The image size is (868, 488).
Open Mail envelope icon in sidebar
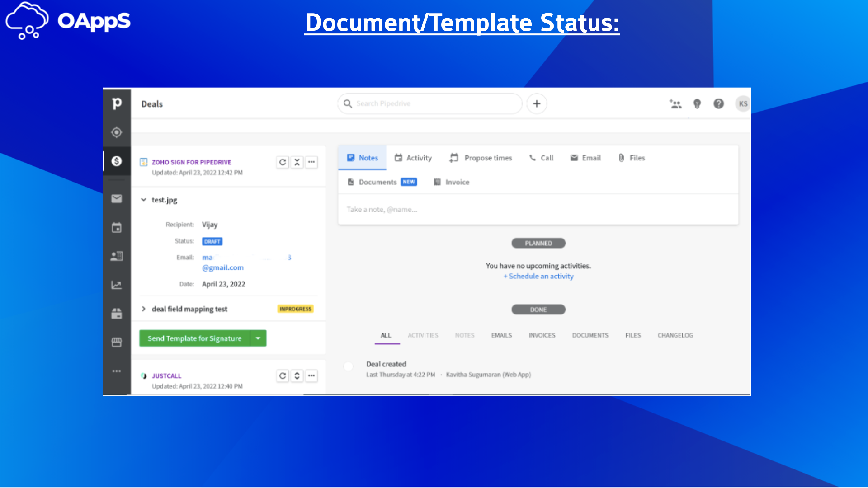117,198
